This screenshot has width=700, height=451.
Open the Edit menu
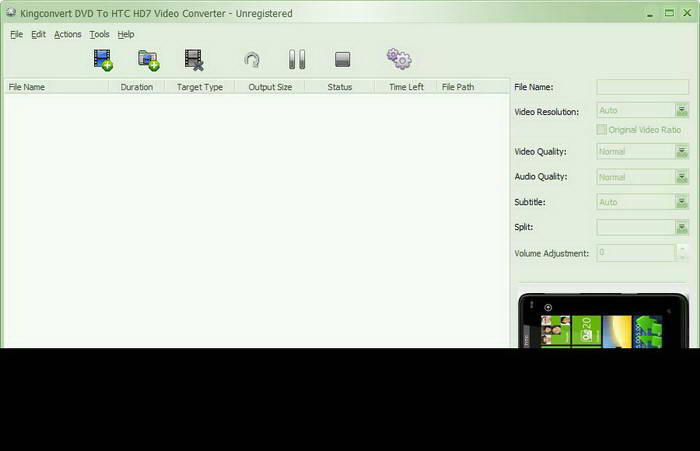point(38,34)
